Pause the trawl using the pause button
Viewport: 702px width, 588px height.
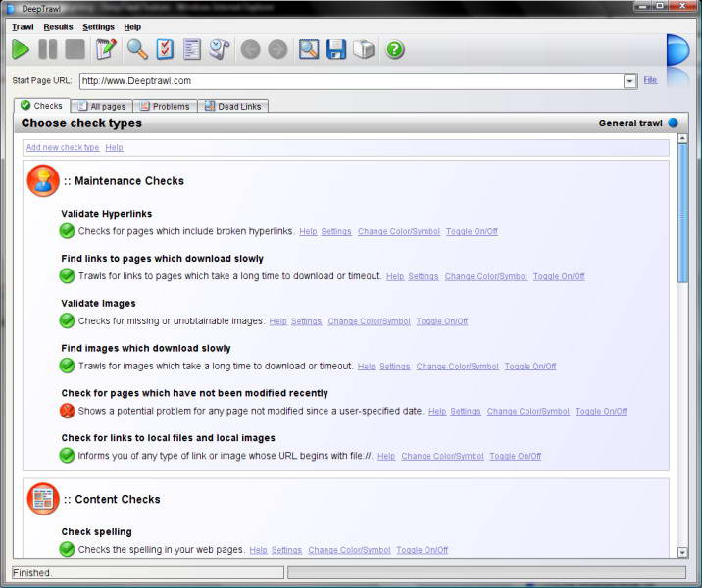(x=48, y=49)
